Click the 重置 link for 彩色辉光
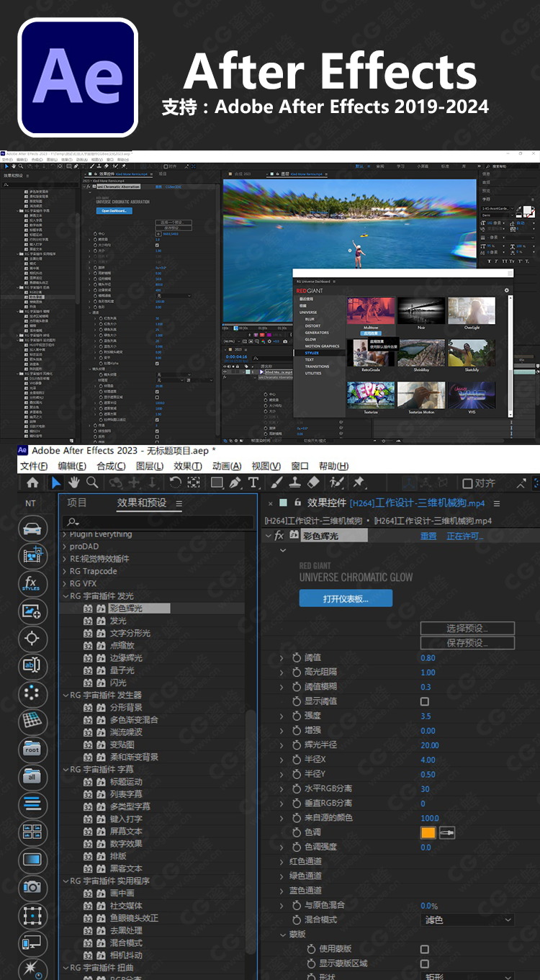The width and height of the screenshot is (540, 980). (x=428, y=536)
